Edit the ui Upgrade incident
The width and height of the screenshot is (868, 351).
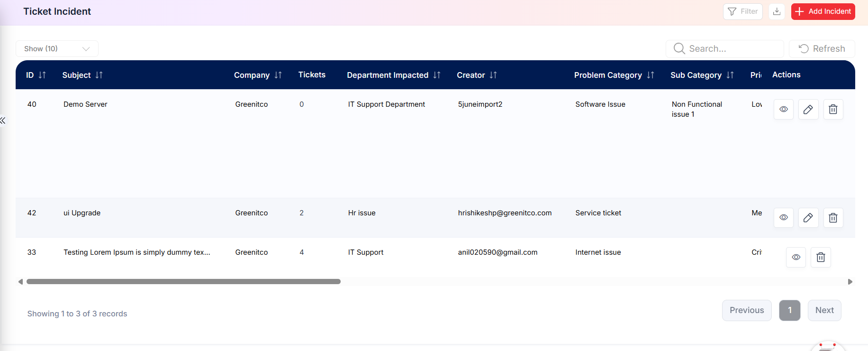(x=808, y=218)
